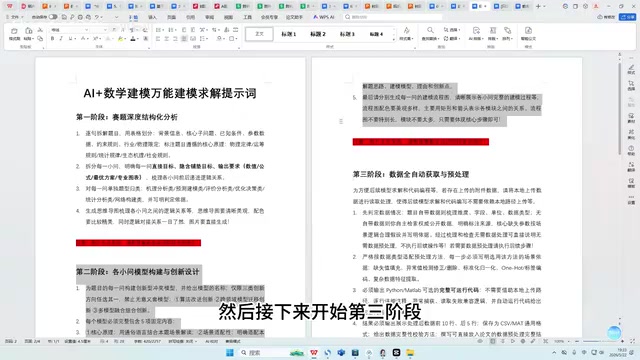Open the WPS Office taskbar icon

pyautogui.click(x=314, y=353)
